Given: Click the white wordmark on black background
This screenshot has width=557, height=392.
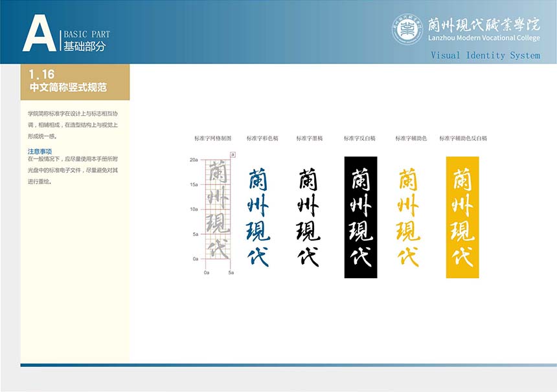Looking at the screenshot, I should (360, 217).
